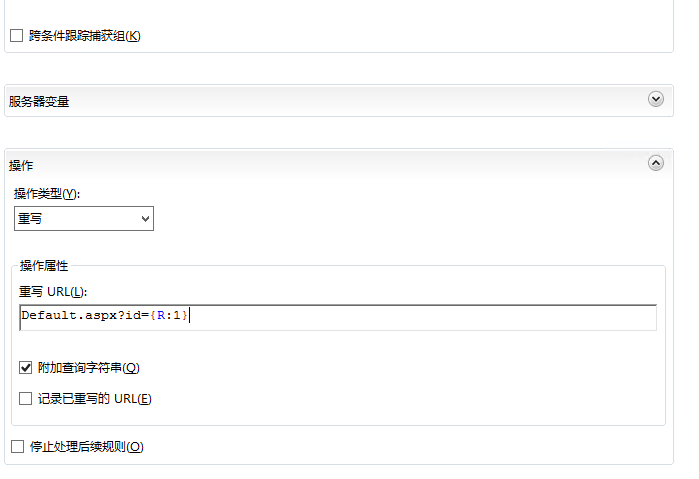Screen dimensions: 699x479
Task: Select the 操作类型(Y) label
Action: coord(47,194)
